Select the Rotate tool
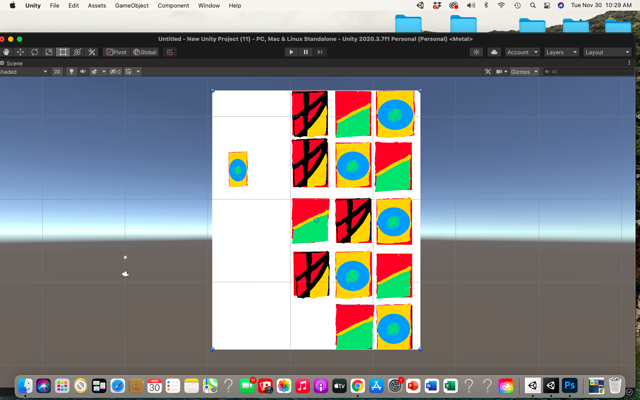This screenshot has width=640, height=400. click(34, 52)
